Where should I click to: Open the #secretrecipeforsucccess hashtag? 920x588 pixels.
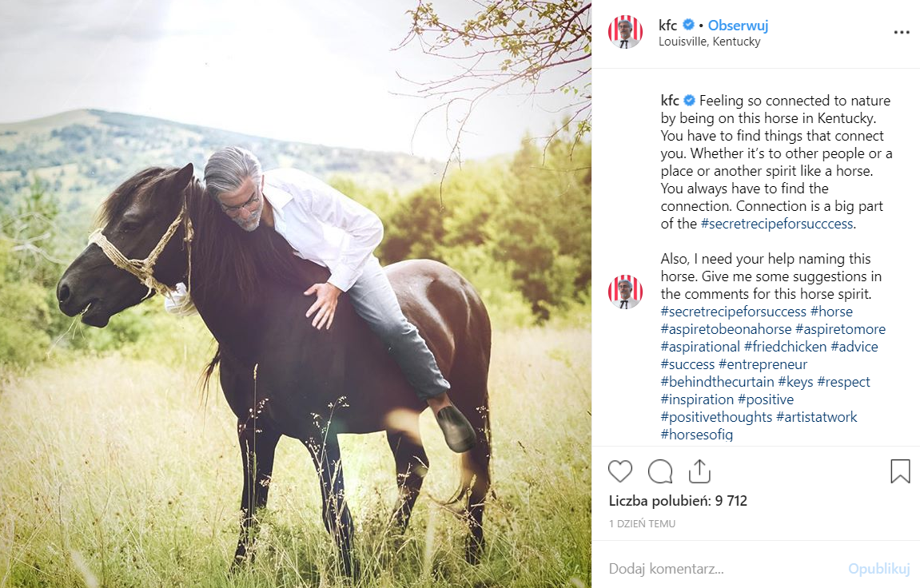coord(777,224)
